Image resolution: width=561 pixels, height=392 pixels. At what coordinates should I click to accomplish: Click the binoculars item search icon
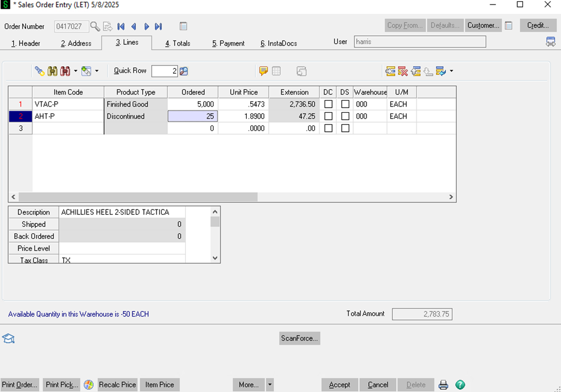click(52, 71)
